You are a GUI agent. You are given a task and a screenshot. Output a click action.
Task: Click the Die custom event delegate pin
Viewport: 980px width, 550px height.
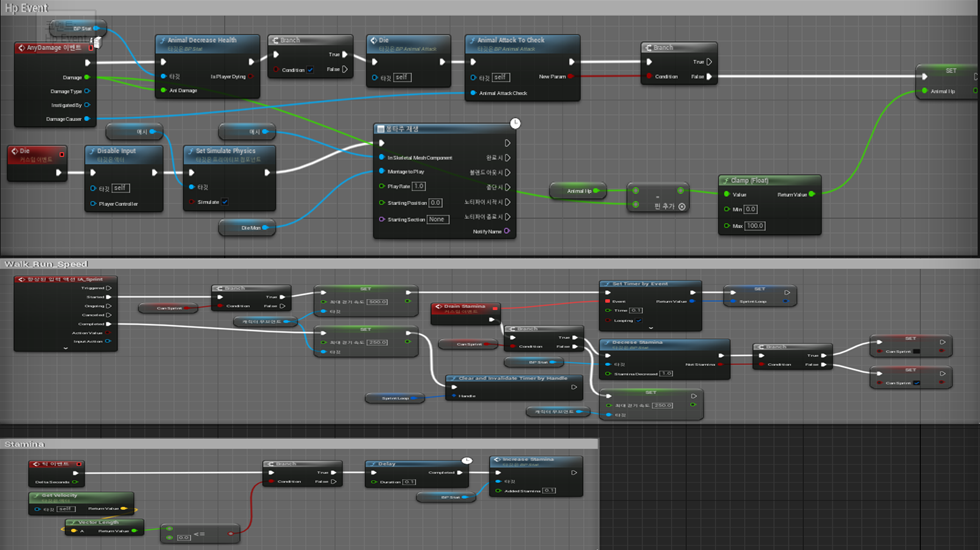pyautogui.click(x=62, y=154)
